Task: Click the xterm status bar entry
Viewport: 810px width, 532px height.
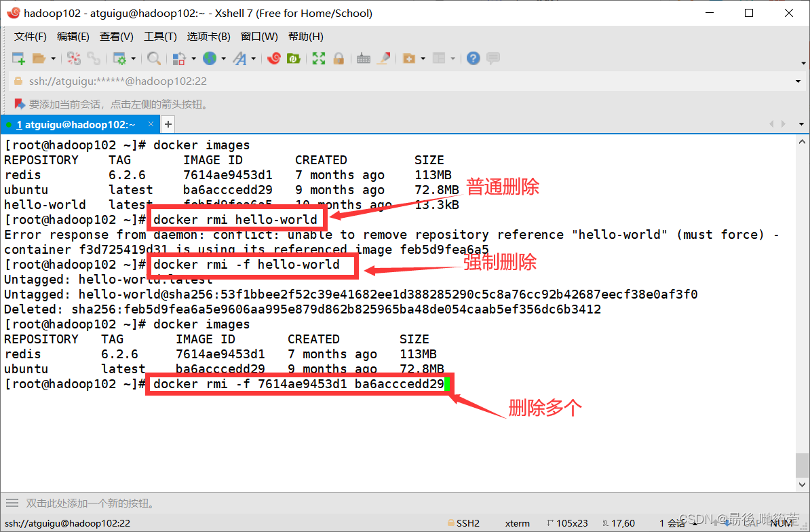Action: pos(517,523)
